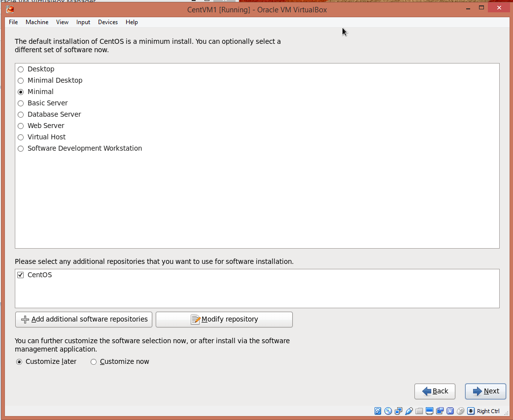Open the Devices menu
Image resolution: width=513 pixels, height=420 pixels.
tap(107, 22)
